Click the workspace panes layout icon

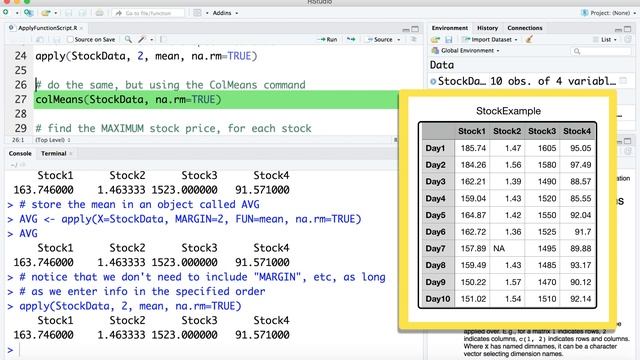click(x=197, y=13)
